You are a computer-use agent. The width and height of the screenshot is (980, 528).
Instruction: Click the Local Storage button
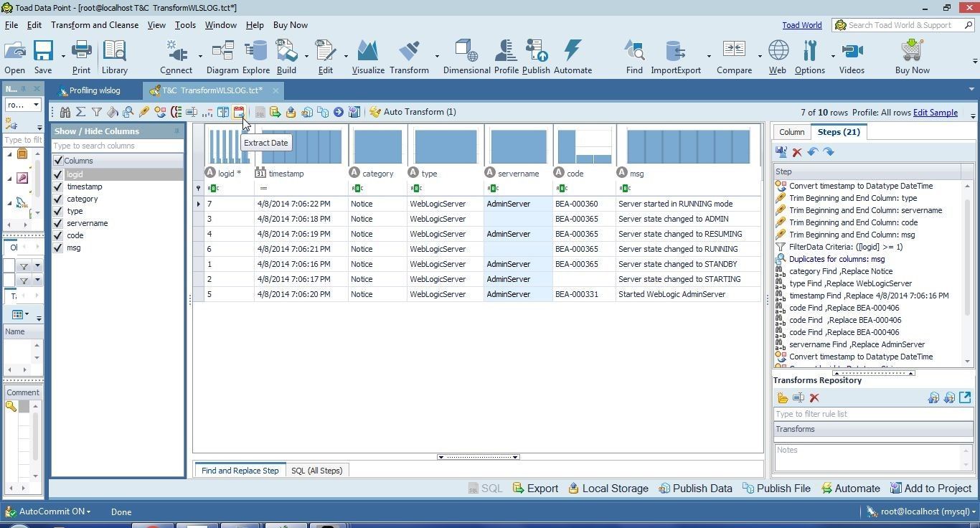(x=608, y=489)
